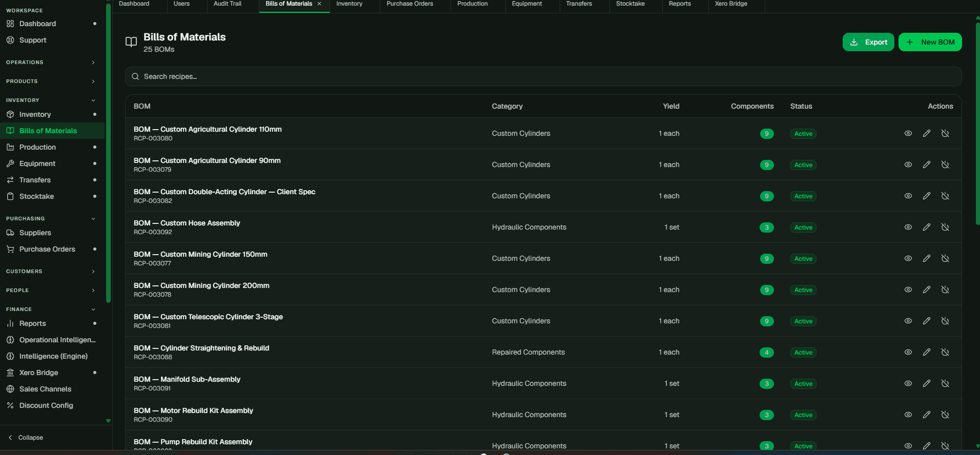
Task: Sort by the Yield column header
Action: tap(671, 106)
